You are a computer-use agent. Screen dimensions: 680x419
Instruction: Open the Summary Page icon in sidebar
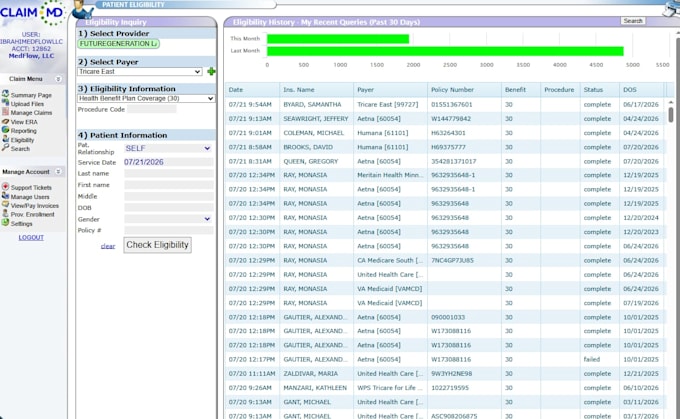[5, 94]
